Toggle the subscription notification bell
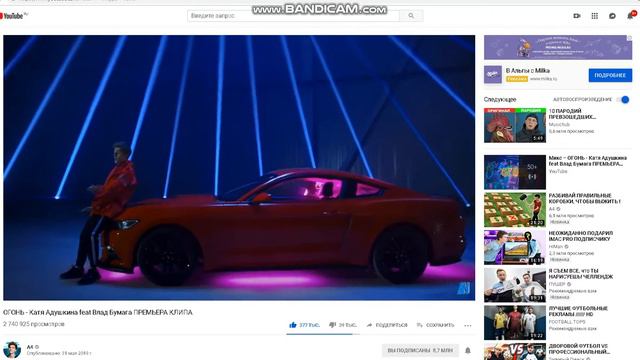 pyautogui.click(x=468, y=350)
